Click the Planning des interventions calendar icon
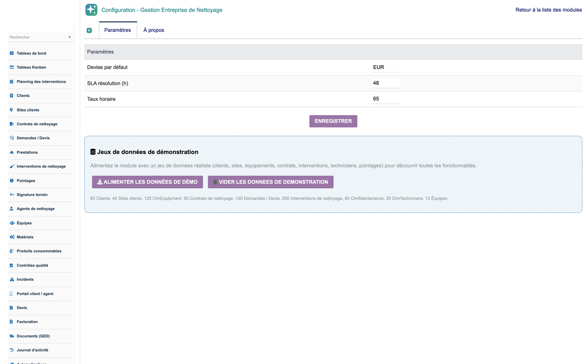Screen dimensions: 588x364 point(12,82)
